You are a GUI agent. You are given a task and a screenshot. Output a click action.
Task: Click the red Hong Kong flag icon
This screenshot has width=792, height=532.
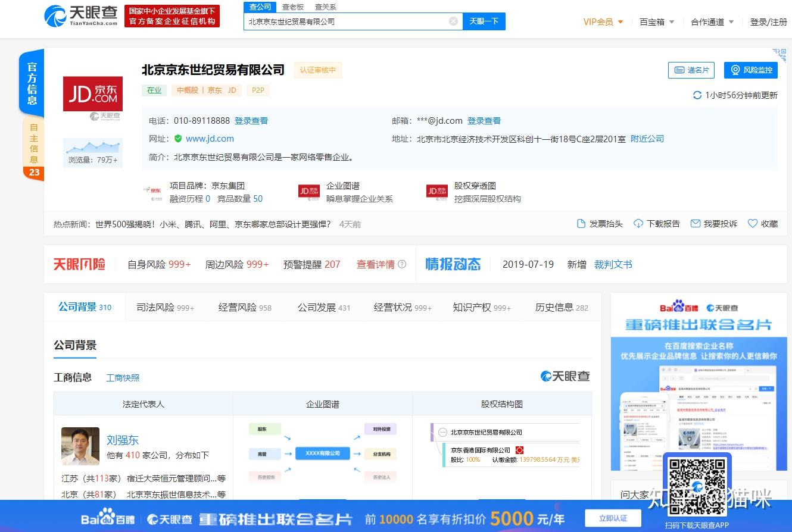[519, 450]
